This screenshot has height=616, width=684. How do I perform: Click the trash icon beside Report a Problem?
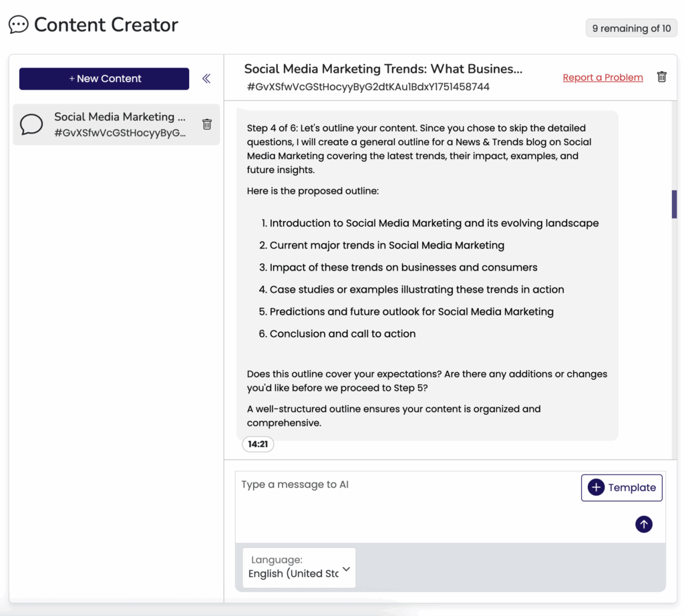coord(662,77)
